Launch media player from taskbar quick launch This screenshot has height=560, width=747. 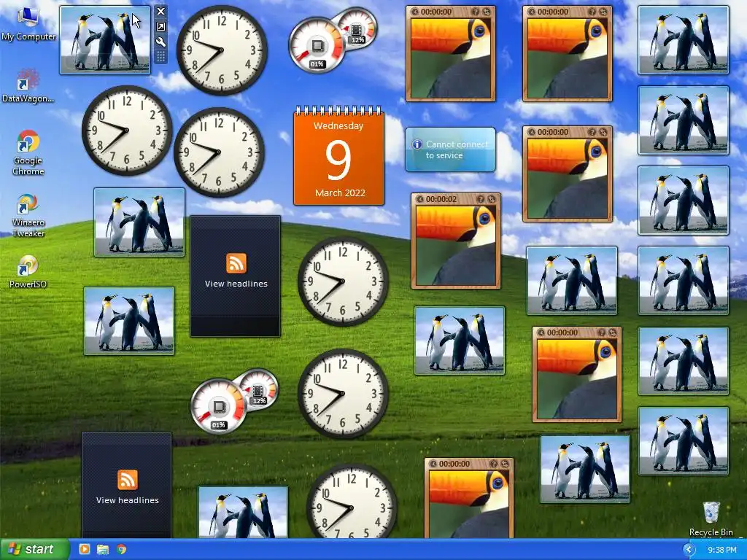85,549
